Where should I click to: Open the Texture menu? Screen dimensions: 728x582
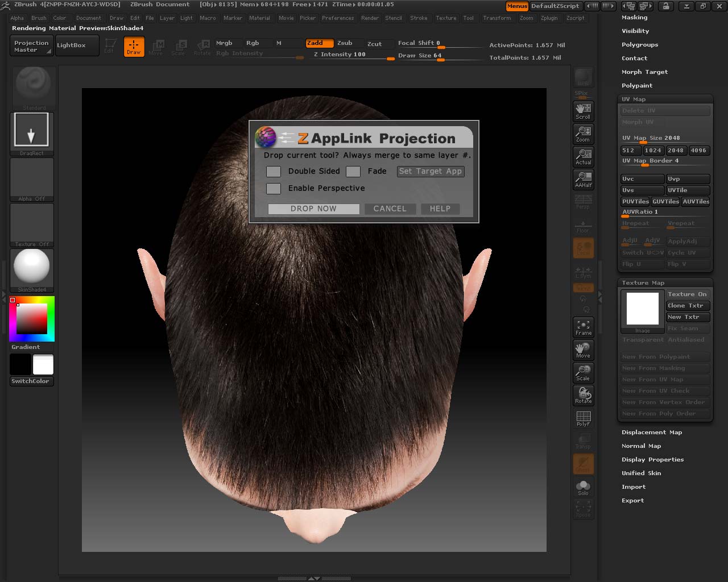pos(446,18)
